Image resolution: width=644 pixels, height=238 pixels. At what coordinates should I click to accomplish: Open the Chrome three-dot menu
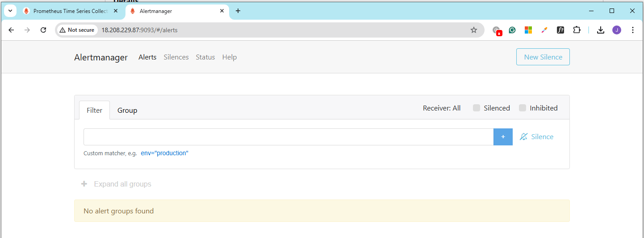tap(633, 30)
